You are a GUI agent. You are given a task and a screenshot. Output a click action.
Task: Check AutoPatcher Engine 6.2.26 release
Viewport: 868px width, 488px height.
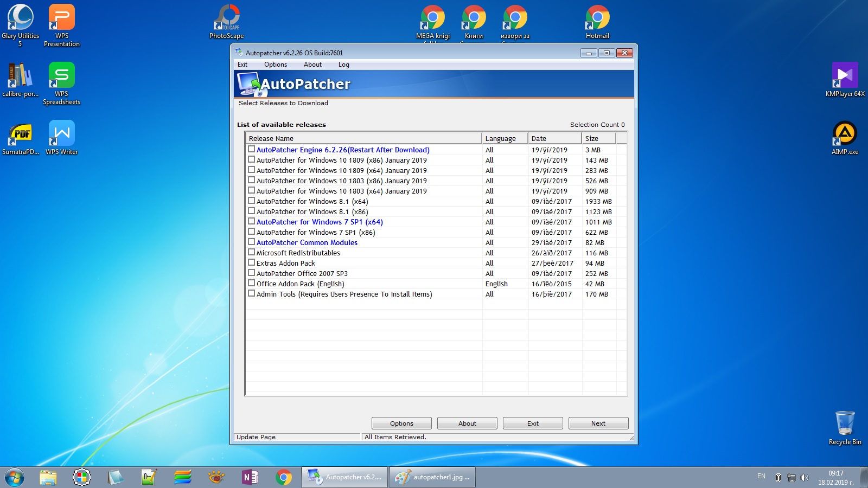point(251,149)
